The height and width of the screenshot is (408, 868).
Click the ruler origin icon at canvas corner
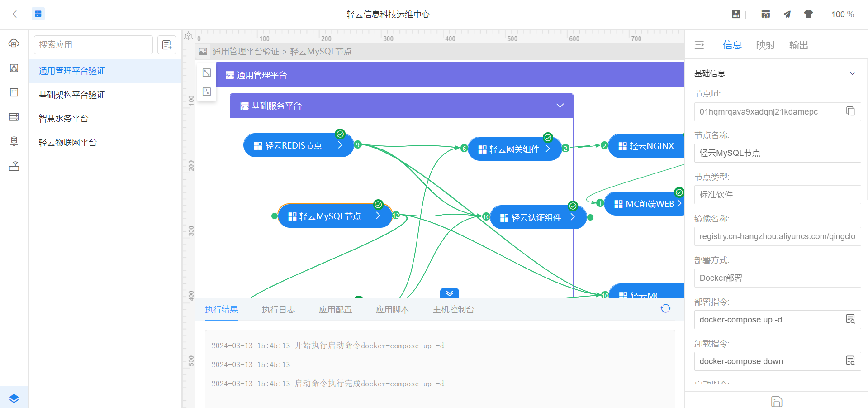[189, 36]
